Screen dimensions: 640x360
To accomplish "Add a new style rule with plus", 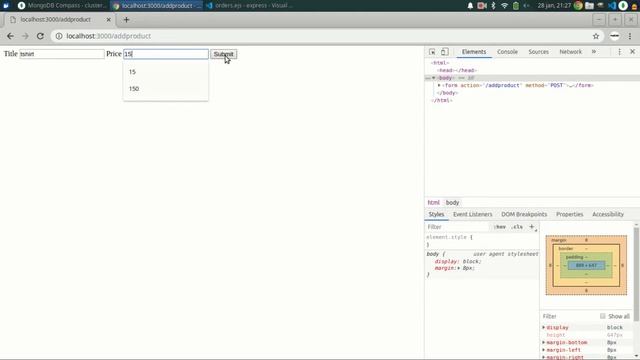I will 531,227.
